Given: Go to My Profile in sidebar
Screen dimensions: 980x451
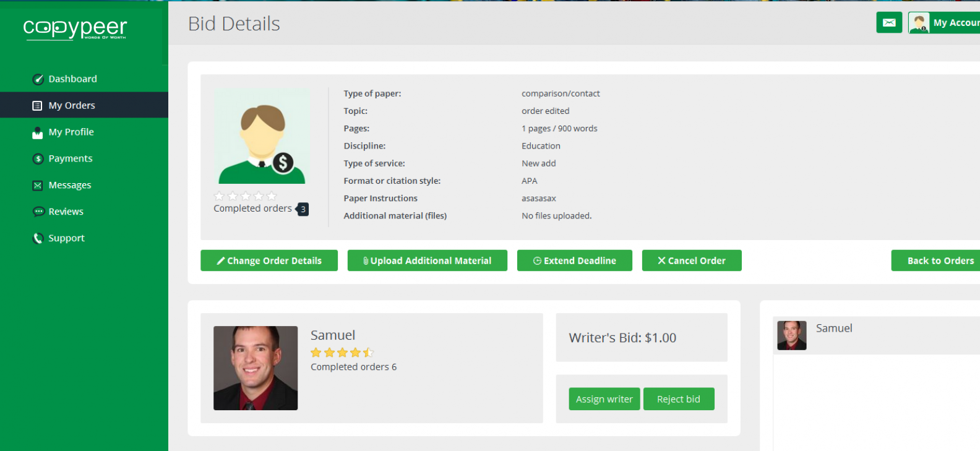Looking at the screenshot, I should pyautogui.click(x=71, y=132).
